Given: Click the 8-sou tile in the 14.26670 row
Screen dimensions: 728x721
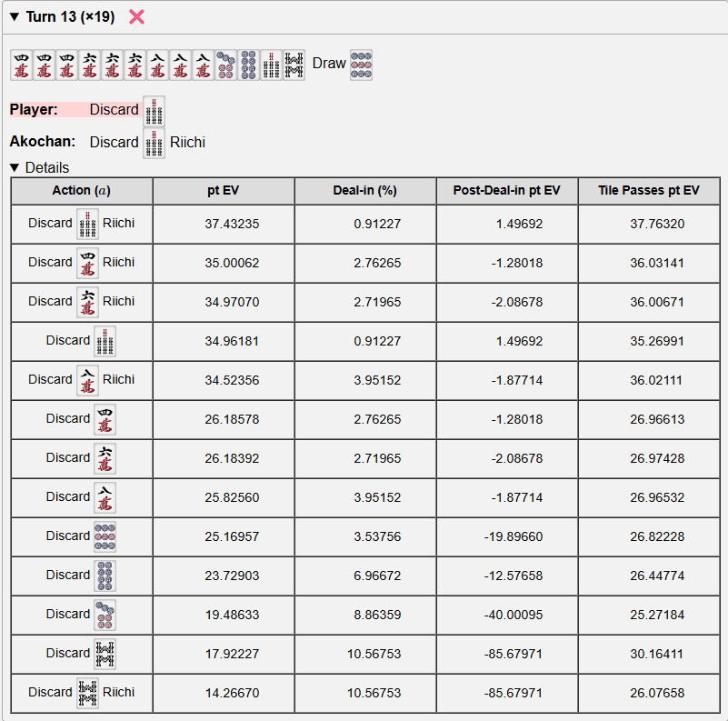Looking at the screenshot, I should coord(87,693).
